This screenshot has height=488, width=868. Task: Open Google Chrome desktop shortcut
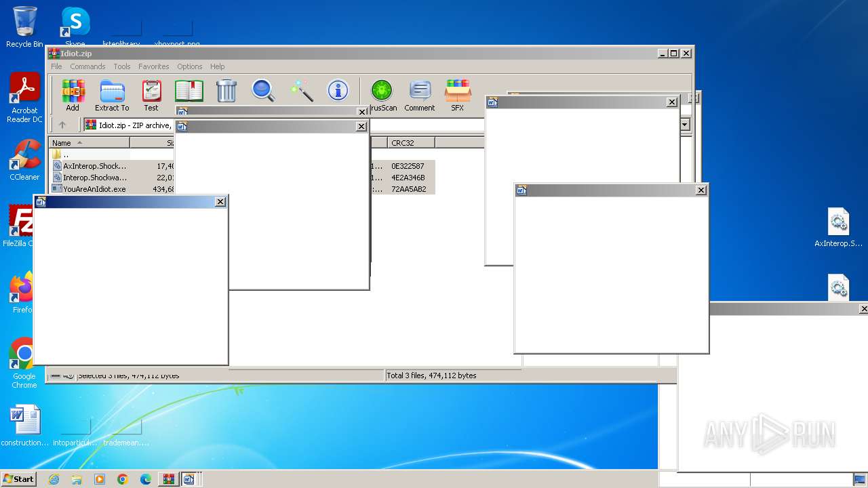point(24,363)
